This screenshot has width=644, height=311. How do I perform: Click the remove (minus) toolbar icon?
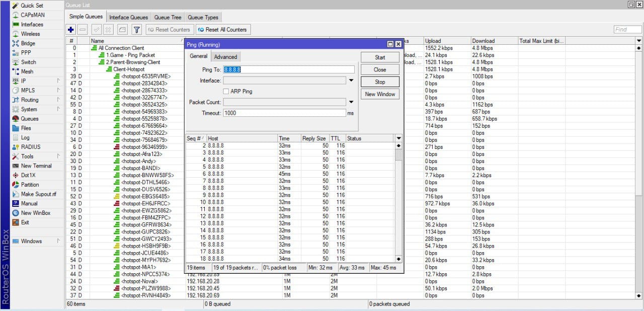pos(83,30)
